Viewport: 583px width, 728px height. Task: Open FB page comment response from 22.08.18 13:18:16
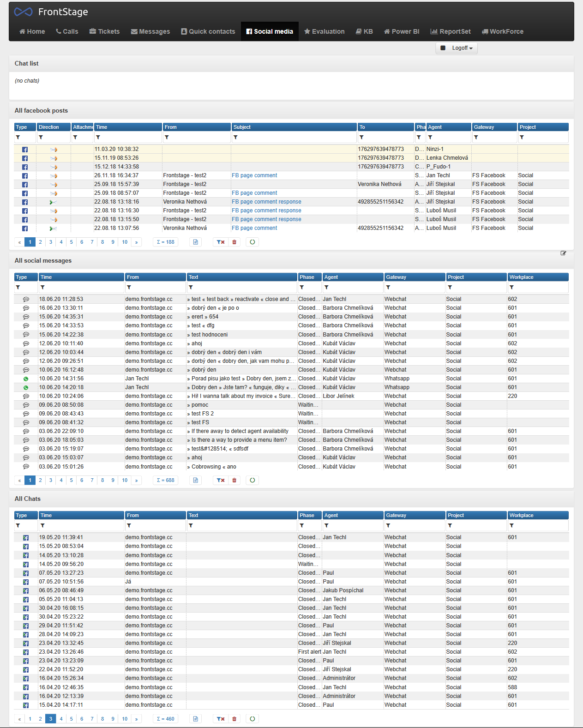[266, 202]
